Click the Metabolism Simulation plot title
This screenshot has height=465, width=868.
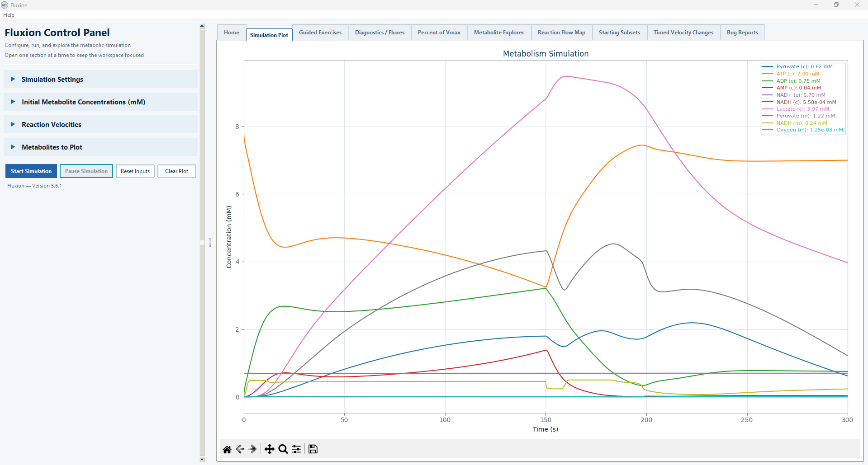click(x=545, y=54)
